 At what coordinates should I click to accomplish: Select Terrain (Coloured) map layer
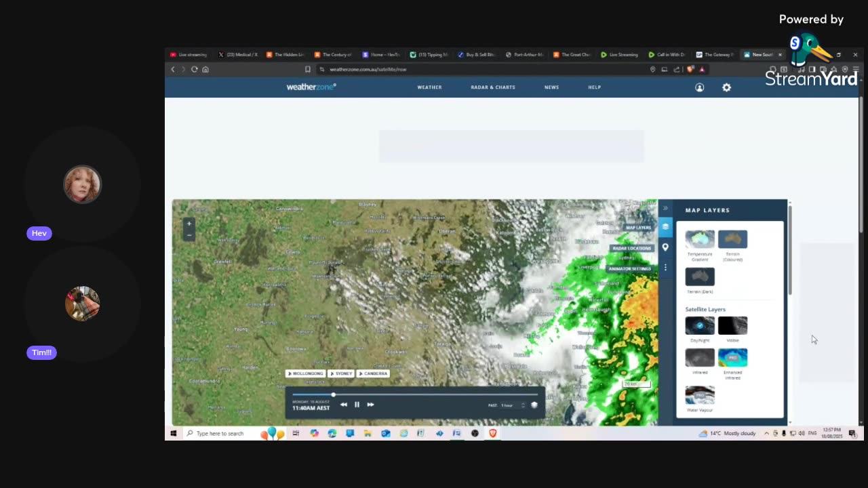tap(732, 239)
